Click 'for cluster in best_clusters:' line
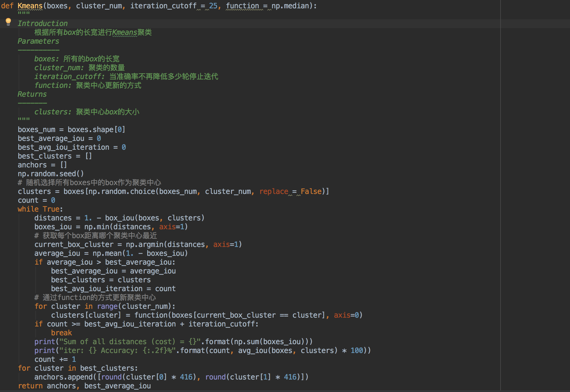Screen dimensions: 570x392 pos(78,368)
